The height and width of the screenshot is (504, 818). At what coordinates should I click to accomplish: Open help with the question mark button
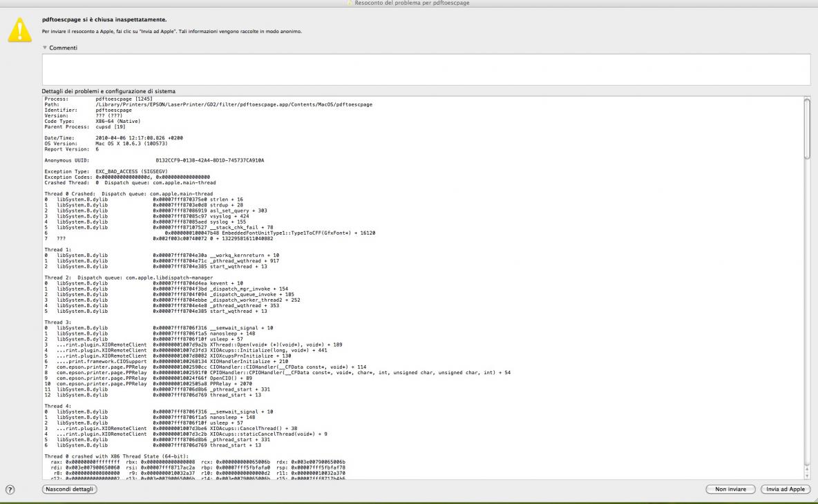click(10, 490)
